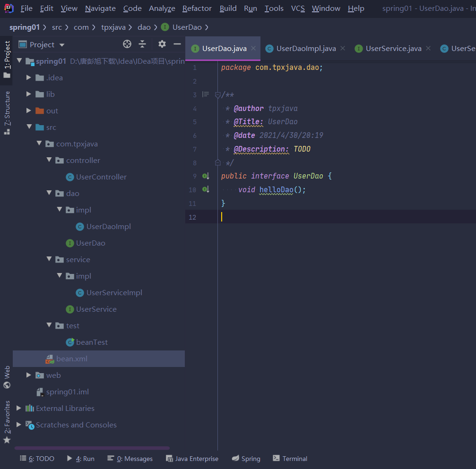Viewport: 476px width, 469px height.
Task: Toggle the Web side tool button
Action: click(x=7, y=377)
